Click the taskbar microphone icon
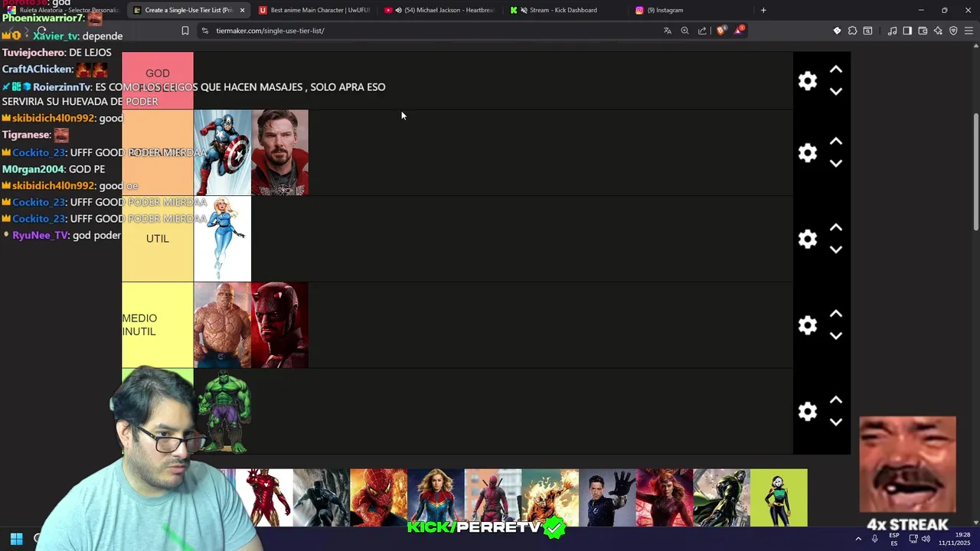 tap(874, 539)
